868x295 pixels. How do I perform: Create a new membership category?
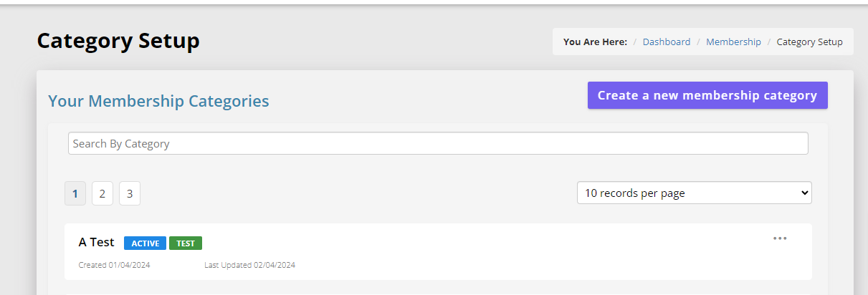click(x=707, y=95)
